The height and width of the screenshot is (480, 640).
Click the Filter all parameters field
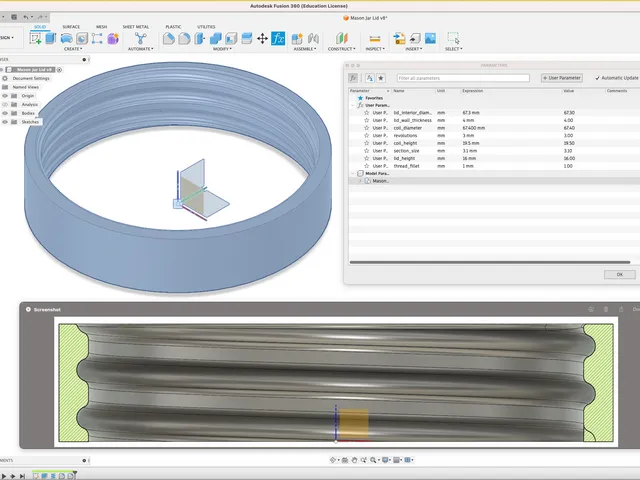pyautogui.click(x=463, y=78)
